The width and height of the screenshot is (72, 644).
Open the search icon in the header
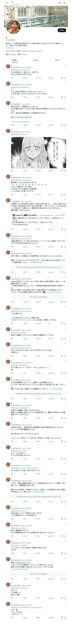click(x=64, y=3)
